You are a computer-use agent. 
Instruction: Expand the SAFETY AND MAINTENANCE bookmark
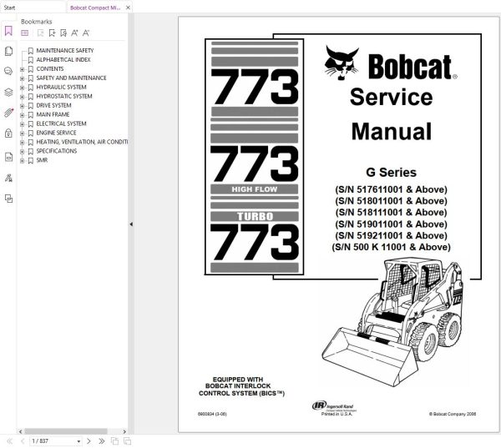tap(22, 78)
